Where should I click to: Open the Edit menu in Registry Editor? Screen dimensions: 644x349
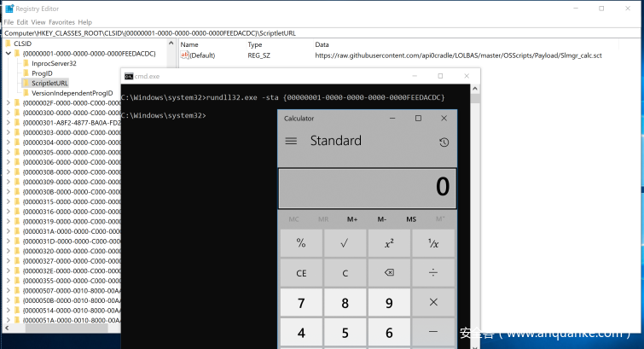22,22
